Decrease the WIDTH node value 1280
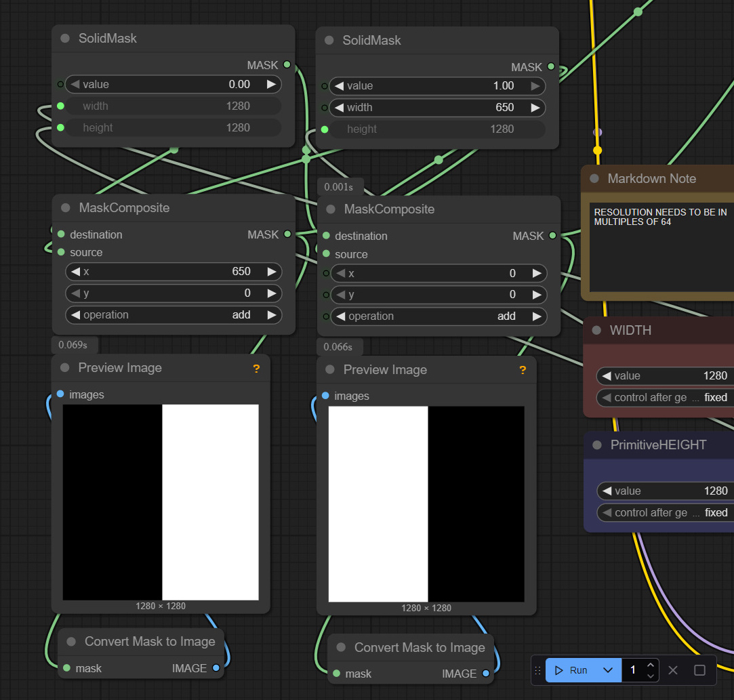This screenshot has width=734, height=700. (x=607, y=375)
